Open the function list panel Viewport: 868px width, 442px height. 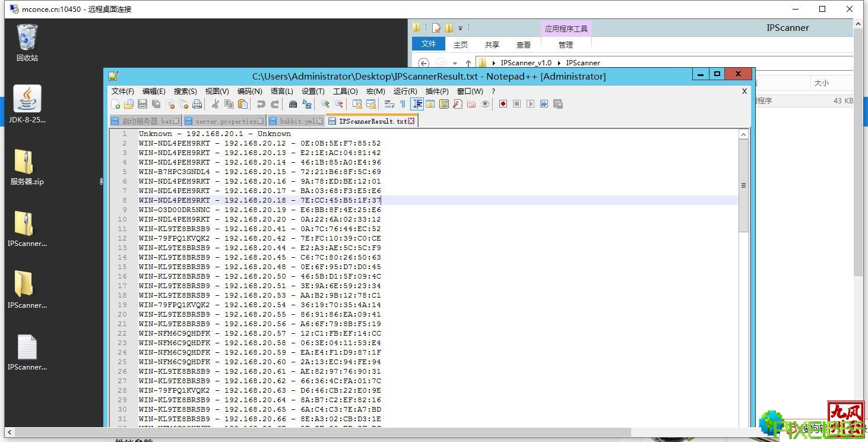(458, 104)
